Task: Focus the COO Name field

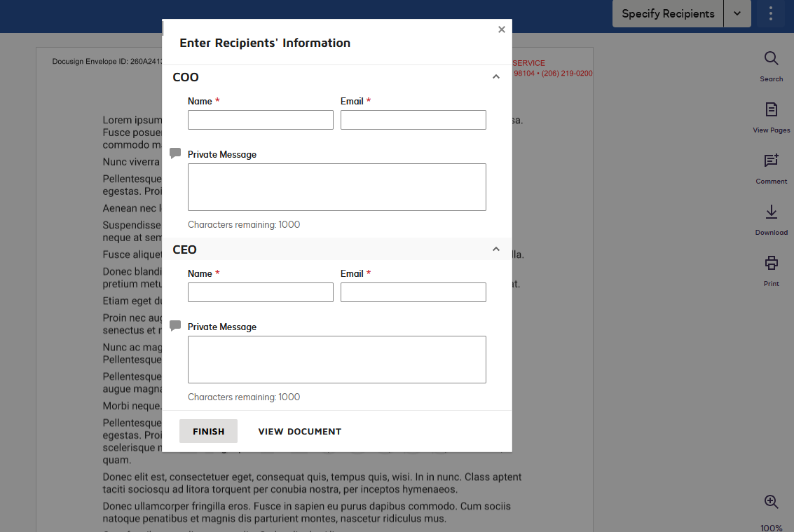Action: coord(260,120)
